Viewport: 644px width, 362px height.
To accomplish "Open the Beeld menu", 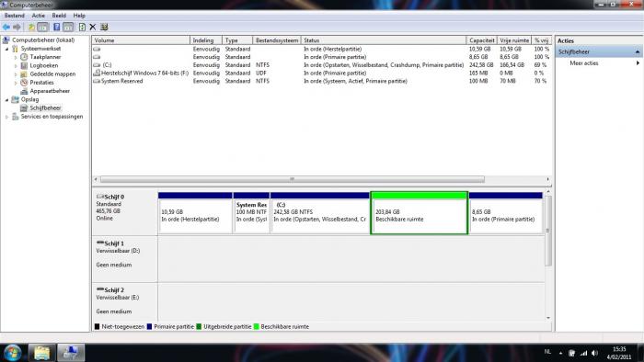I will click(59, 16).
